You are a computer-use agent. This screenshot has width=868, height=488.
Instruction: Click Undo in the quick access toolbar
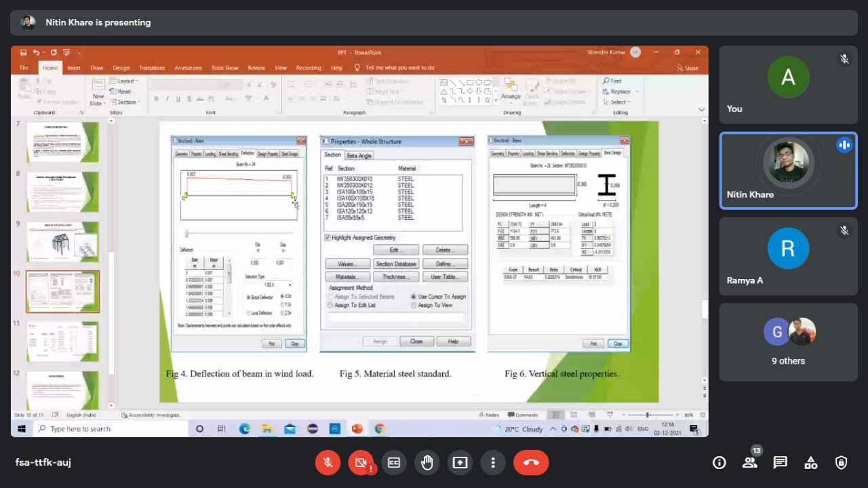pyautogui.click(x=37, y=52)
